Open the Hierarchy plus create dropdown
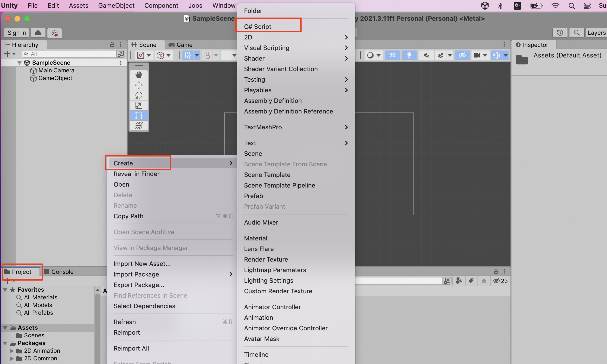Screen dimensions: 607x364 [10, 54]
